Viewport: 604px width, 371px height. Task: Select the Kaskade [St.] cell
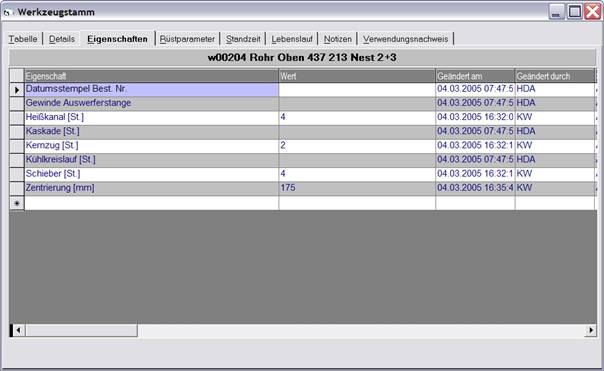point(151,132)
